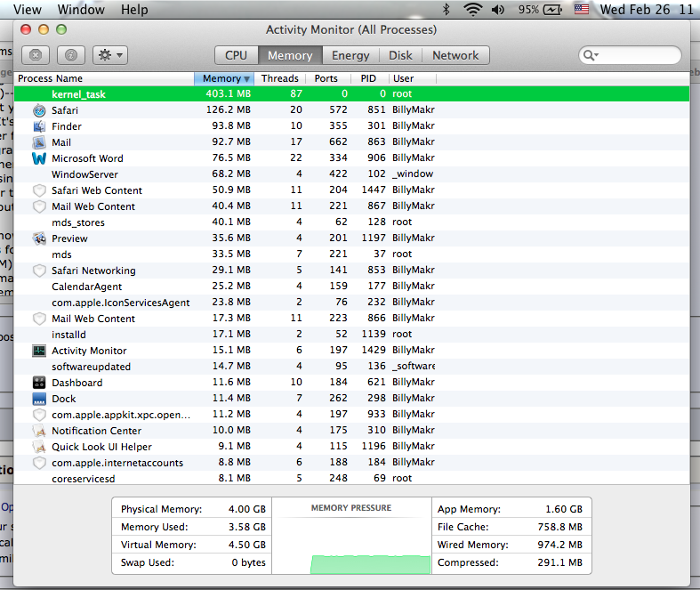
Task: Sort by User column header
Action: pos(412,78)
